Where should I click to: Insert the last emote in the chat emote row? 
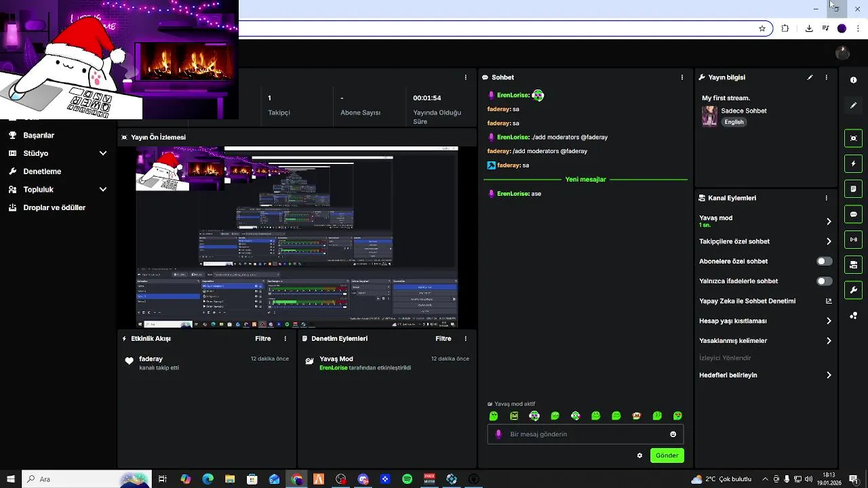(677, 416)
